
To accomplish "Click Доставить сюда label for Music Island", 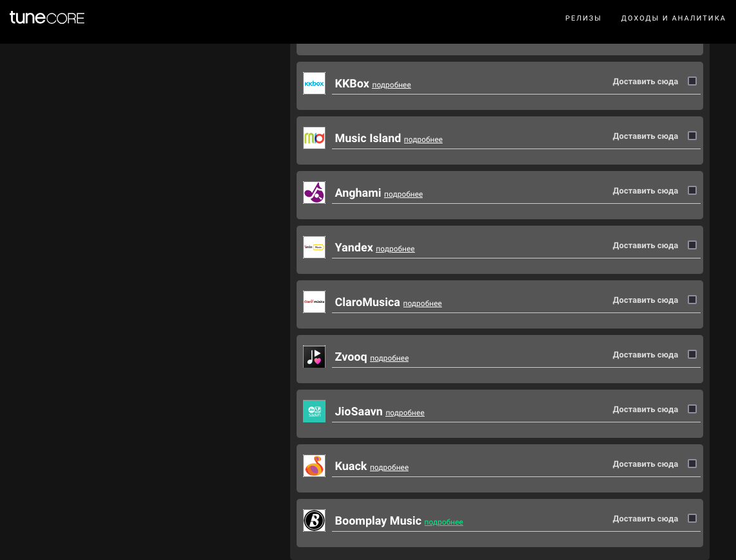I will [645, 136].
